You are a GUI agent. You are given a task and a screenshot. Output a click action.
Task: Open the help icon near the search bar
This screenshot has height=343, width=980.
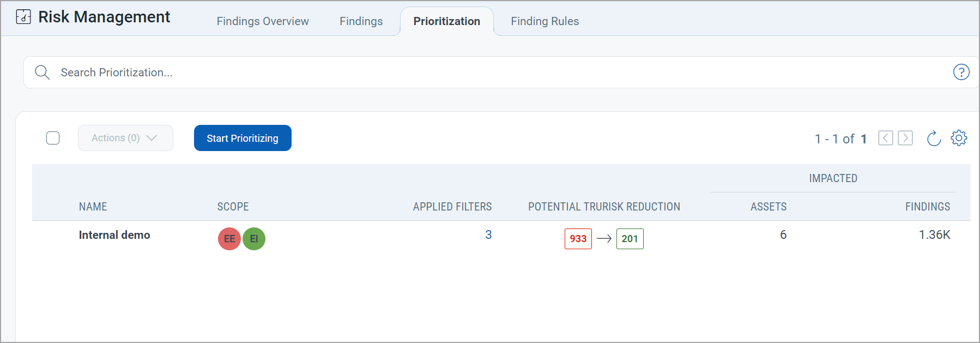(961, 71)
